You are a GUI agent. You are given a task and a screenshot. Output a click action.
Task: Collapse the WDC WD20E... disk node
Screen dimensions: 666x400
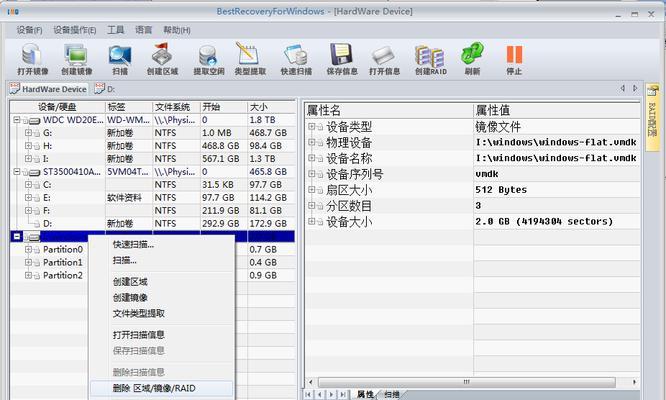point(17,120)
